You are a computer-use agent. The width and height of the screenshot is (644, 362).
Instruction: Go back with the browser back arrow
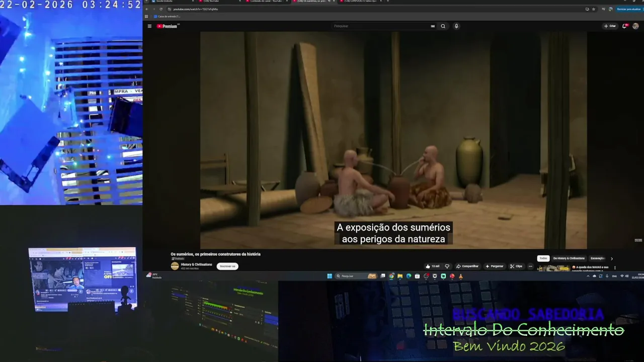tap(147, 9)
